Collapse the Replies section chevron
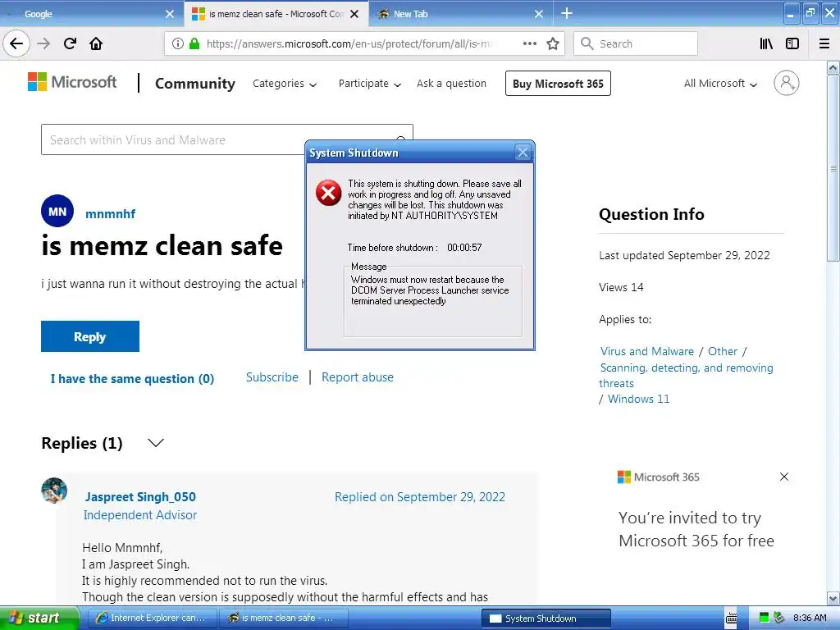 point(155,443)
